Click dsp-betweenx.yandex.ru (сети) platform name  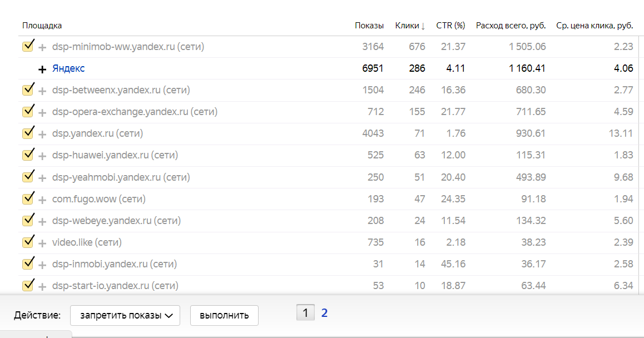coord(121,90)
